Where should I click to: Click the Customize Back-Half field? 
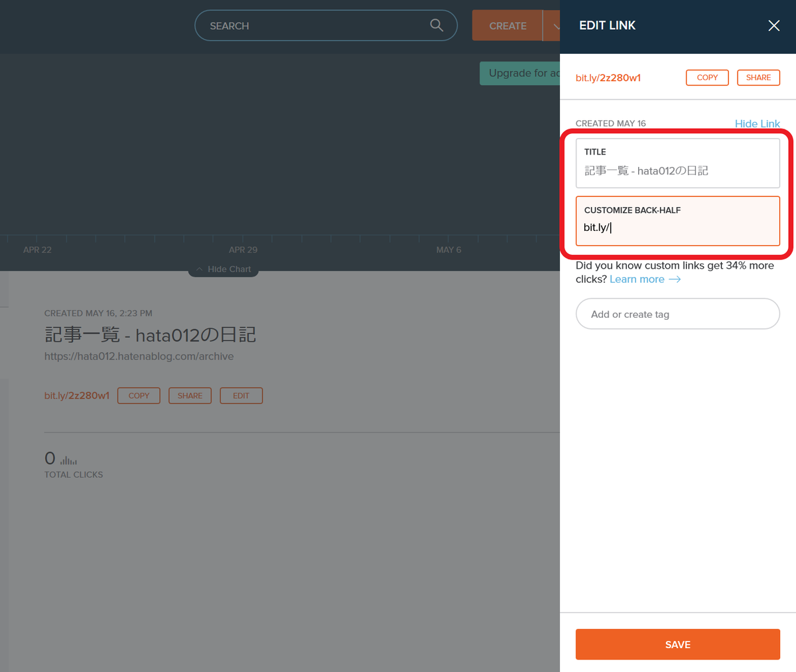[678, 221]
